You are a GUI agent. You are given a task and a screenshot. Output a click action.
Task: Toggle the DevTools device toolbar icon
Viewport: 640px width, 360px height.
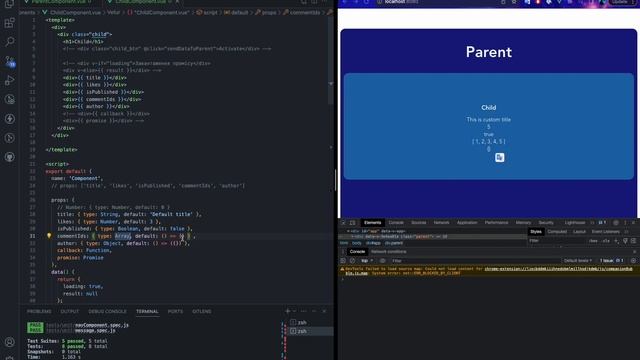353,223
